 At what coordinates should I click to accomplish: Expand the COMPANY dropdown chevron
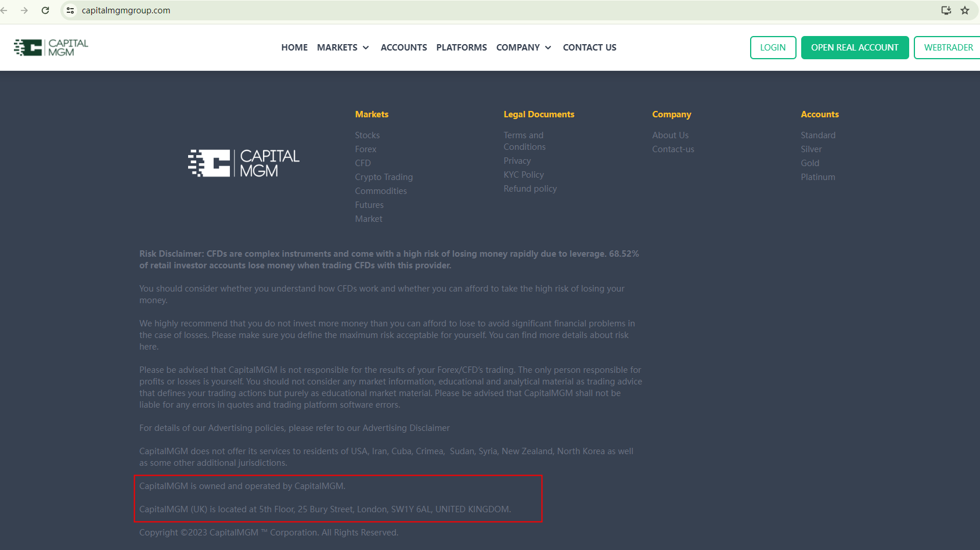click(x=548, y=48)
